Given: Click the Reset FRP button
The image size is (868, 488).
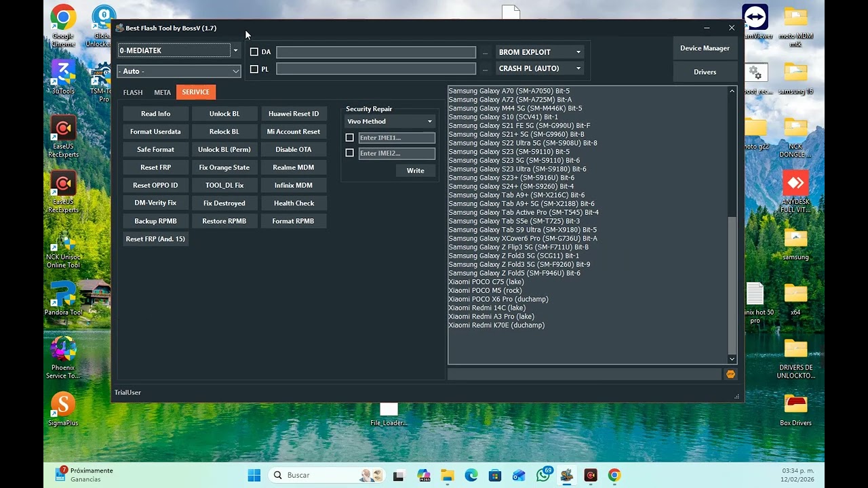Looking at the screenshot, I should tap(156, 167).
